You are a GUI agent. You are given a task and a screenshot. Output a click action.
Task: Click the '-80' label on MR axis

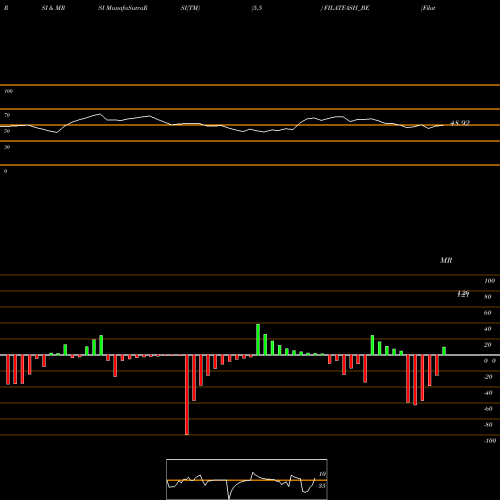488,425
